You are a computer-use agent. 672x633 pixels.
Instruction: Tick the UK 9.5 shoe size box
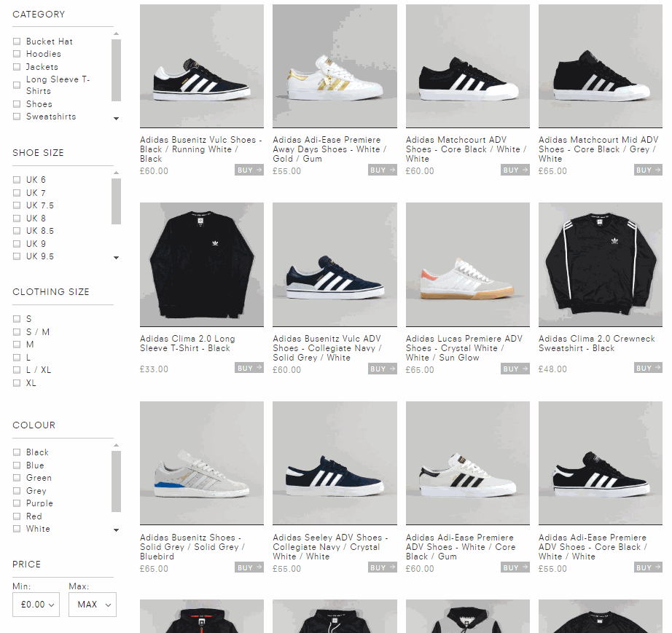pos(17,256)
